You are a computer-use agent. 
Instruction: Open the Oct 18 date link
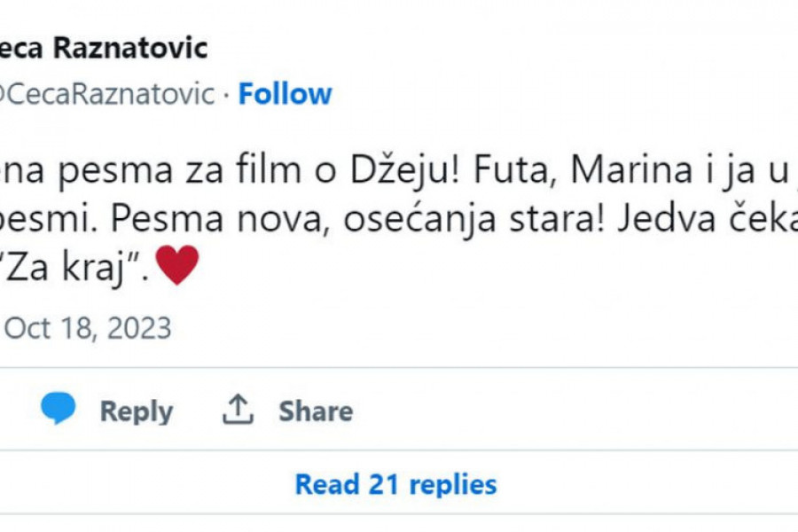pos(53,328)
